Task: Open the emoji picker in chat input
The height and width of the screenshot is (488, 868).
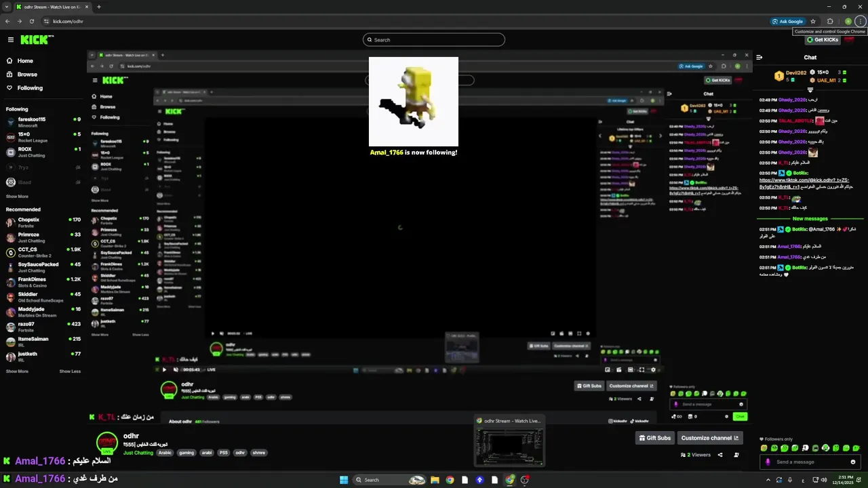Action: click(x=853, y=462)
